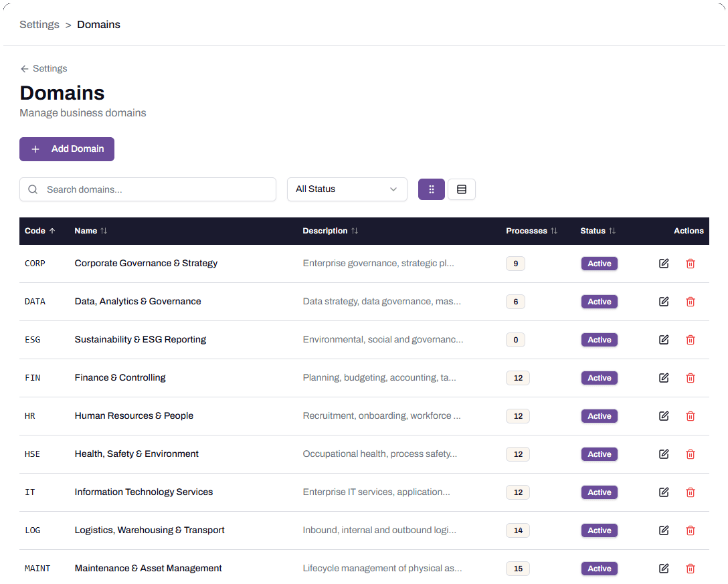The height and width of the screenshot is (584, 728).
Task: Click the magnifier icon in search box
Action: 33,189
